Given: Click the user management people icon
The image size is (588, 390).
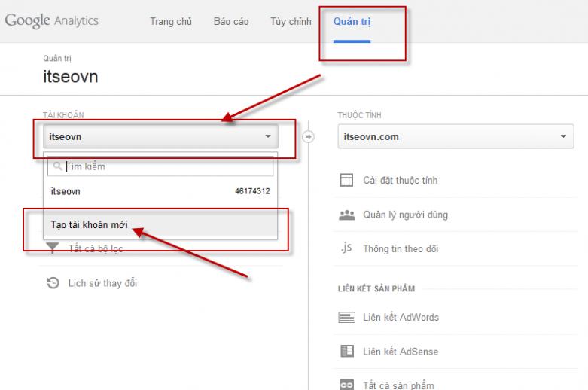Looking at the screenshot, I should click(x=347, y=215).
